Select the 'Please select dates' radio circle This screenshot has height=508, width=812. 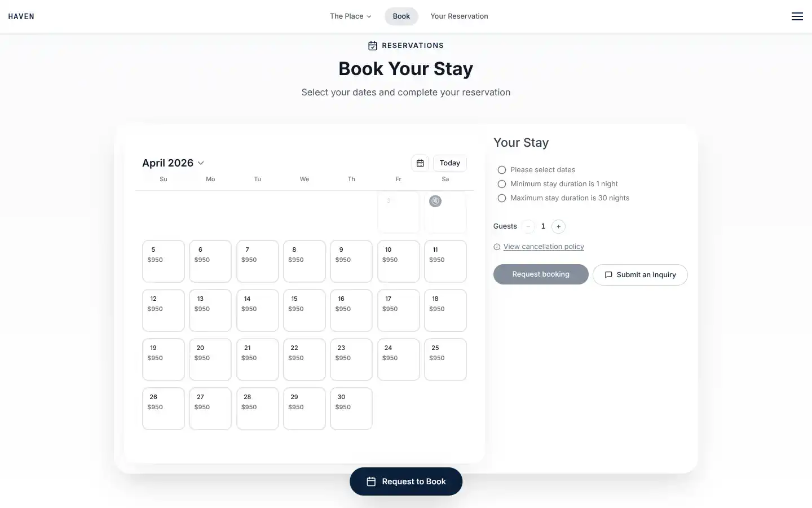[502, 170]
